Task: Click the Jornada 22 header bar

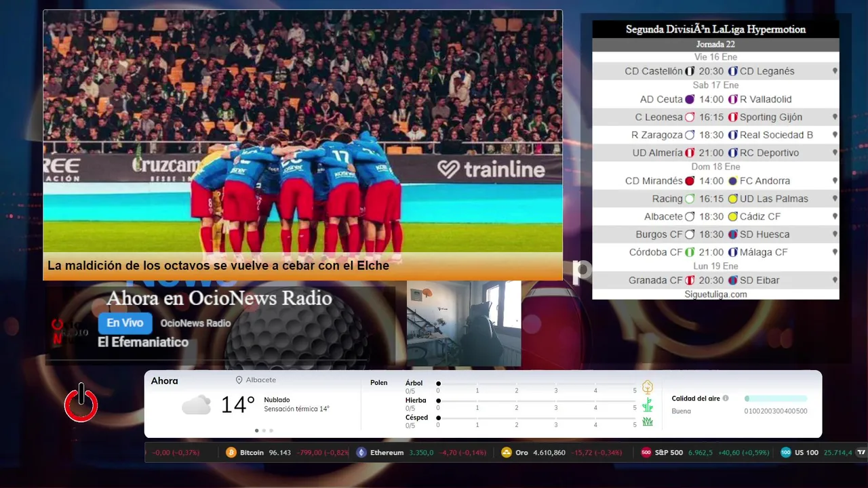Action: pyautogui.click(x=715, y=45)
